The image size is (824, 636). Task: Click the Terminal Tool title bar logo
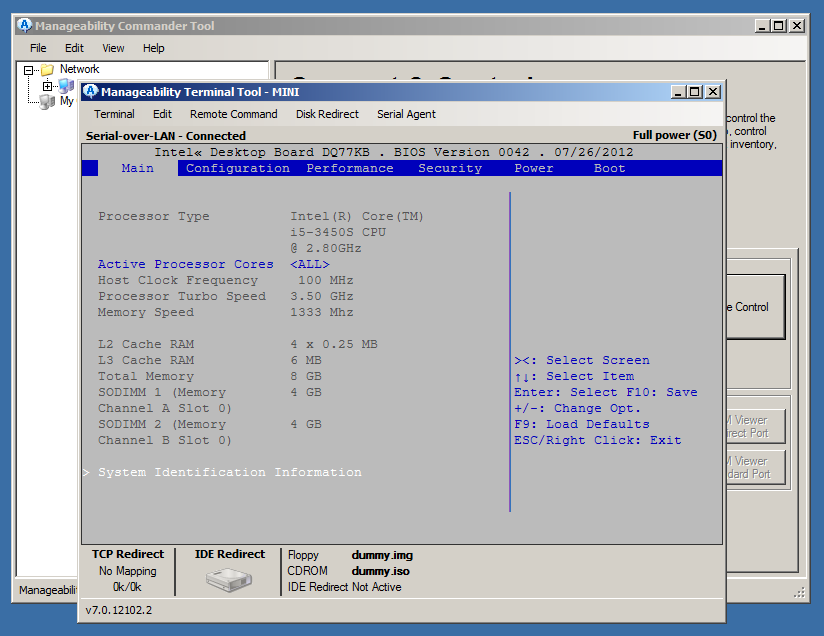coord(90,92)
